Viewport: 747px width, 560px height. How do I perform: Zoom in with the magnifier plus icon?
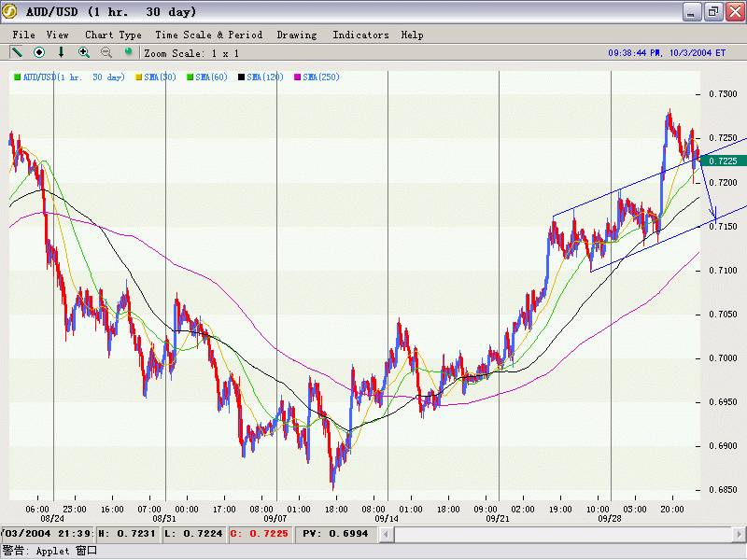click(84, 53)
